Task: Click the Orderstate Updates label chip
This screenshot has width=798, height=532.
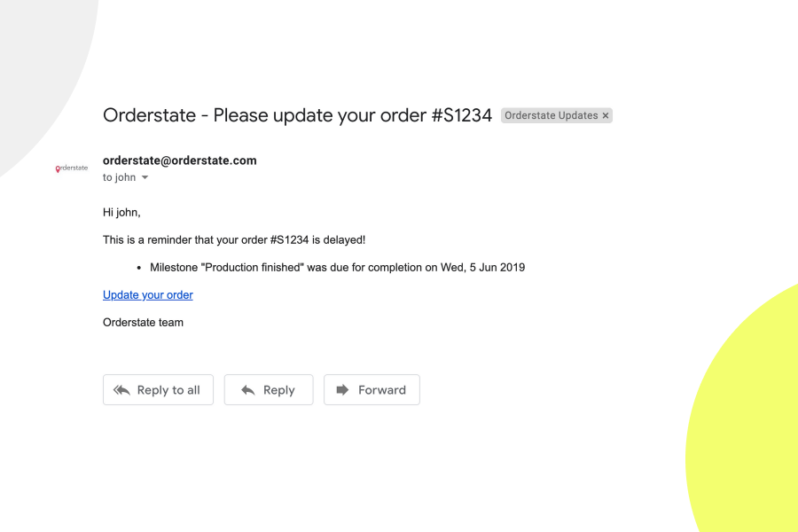Action: pos(551,115)
